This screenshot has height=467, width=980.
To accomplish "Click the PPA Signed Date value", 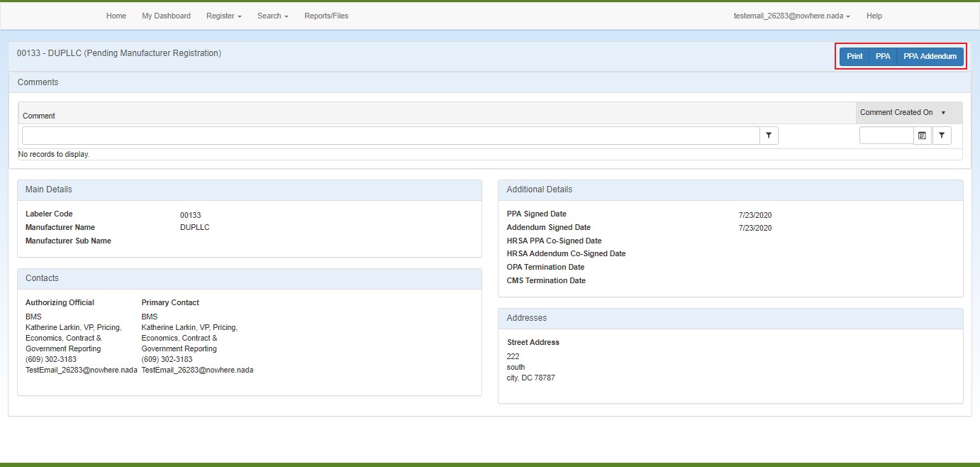I will (x=755, y=215).
